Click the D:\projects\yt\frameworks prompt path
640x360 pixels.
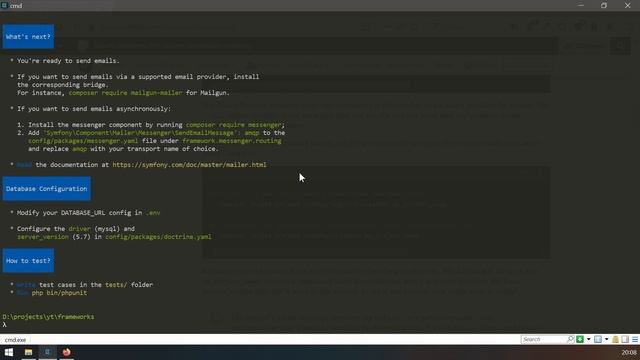pyautogui.click(x=48, y=317)
